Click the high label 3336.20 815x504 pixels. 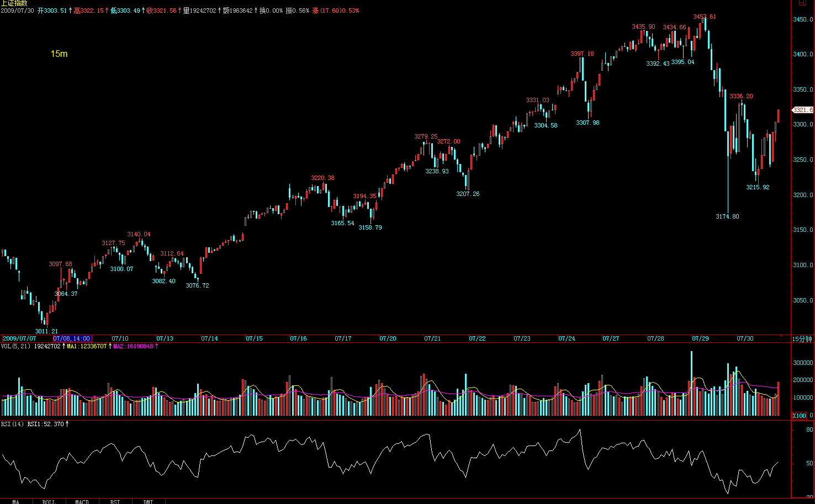pyautogui.click(x=741, y=96)
